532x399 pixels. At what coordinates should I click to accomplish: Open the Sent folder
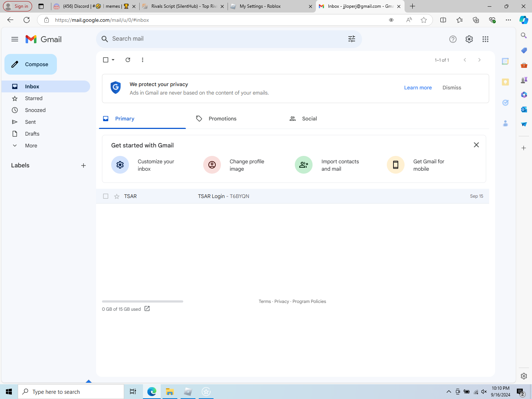click(46, 122)
